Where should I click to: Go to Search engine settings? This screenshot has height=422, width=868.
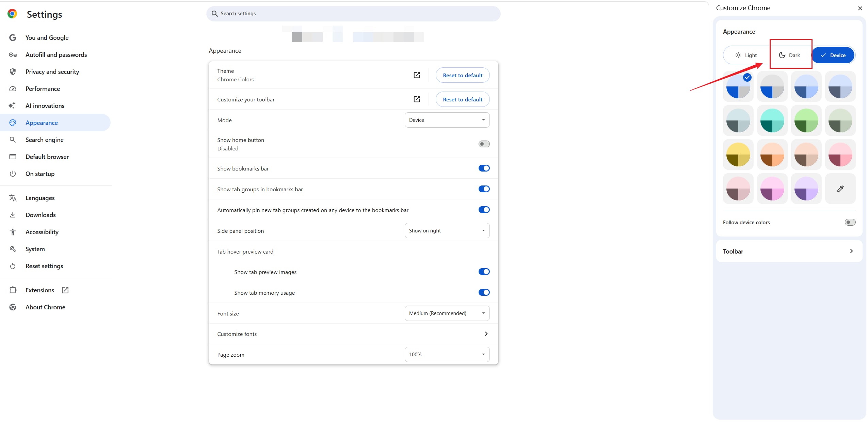(x=44, y=140)
